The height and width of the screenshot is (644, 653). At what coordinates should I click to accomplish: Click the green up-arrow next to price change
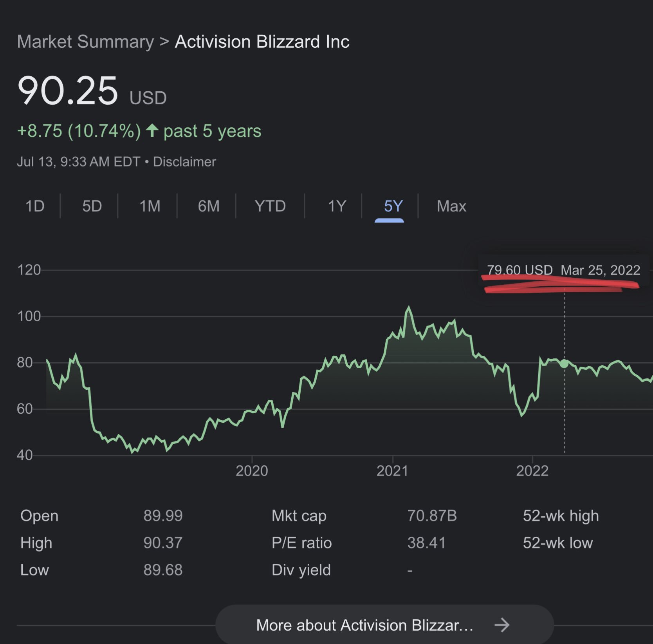(x=152, y=130)
